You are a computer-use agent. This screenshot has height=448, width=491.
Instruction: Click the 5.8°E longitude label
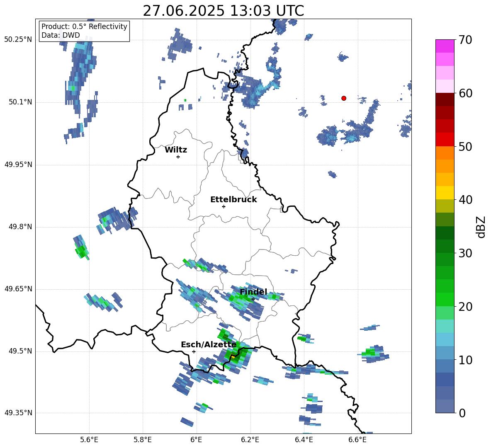pyautogui.click(x=143, y=440)
